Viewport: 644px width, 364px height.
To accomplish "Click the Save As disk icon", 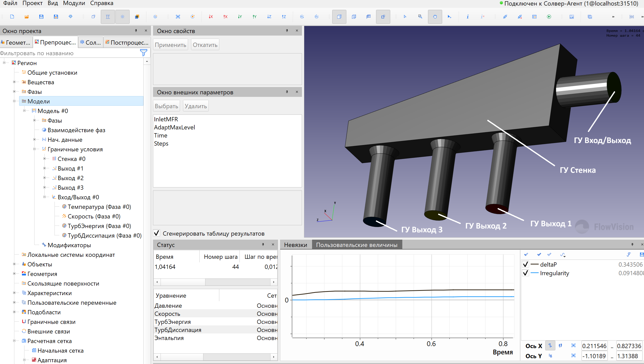I will [56, 17].
